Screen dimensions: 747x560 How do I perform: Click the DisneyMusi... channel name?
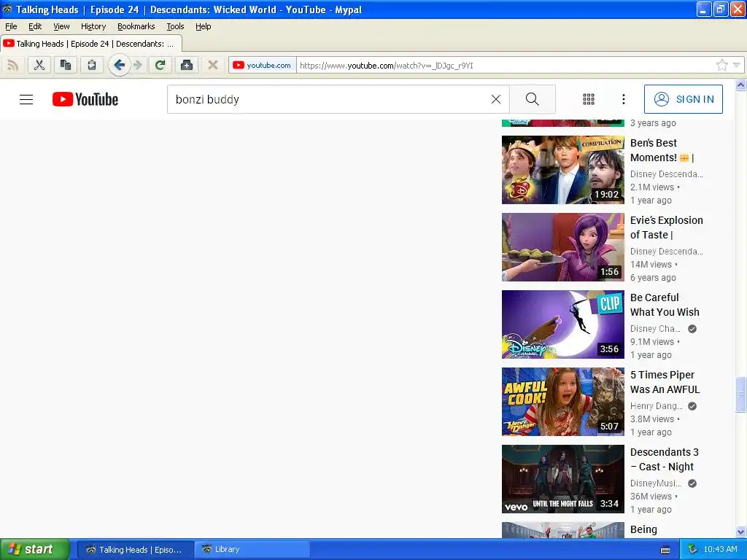tap(656, 483)
